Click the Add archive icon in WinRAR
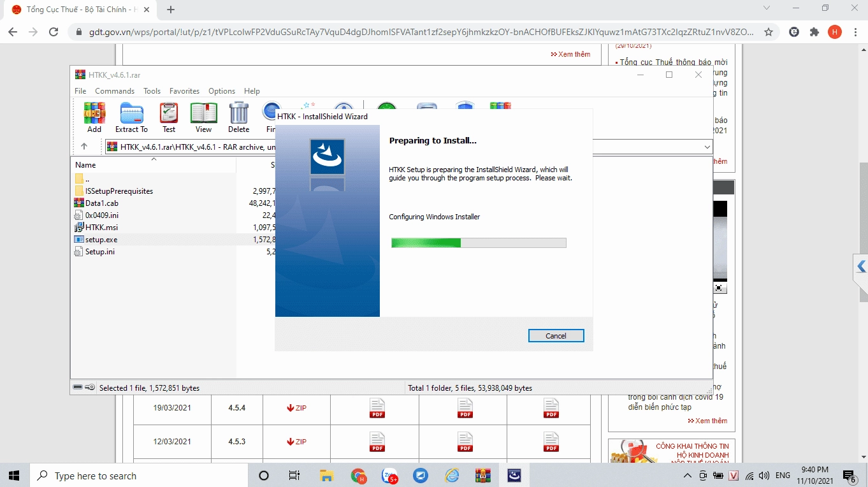 click(94, 117)
